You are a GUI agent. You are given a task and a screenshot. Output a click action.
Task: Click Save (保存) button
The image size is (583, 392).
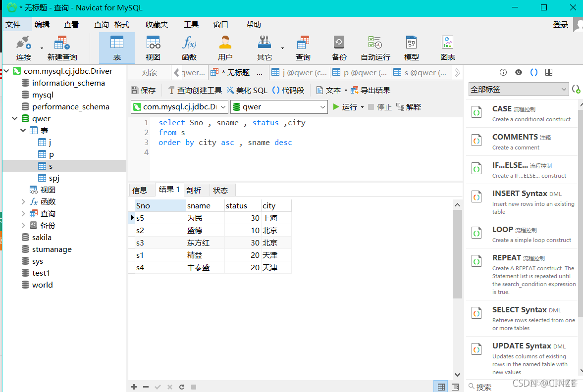pyautogui.click(x=144, y=90)
